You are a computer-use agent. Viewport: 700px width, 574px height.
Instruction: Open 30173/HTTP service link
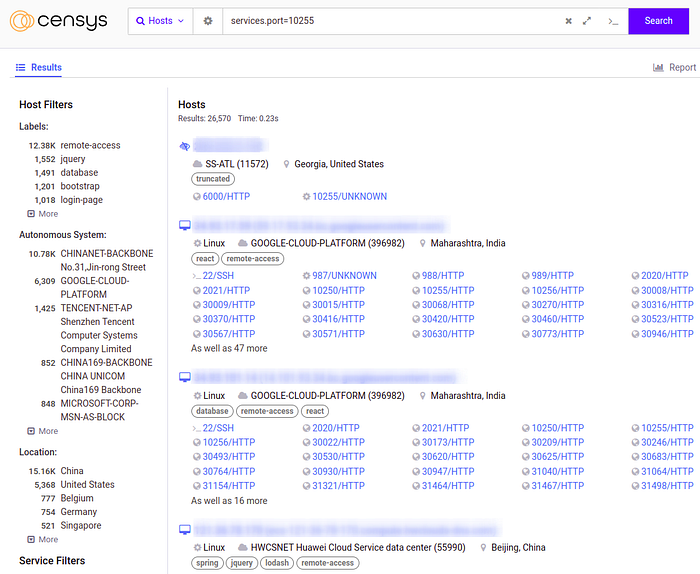443,442
